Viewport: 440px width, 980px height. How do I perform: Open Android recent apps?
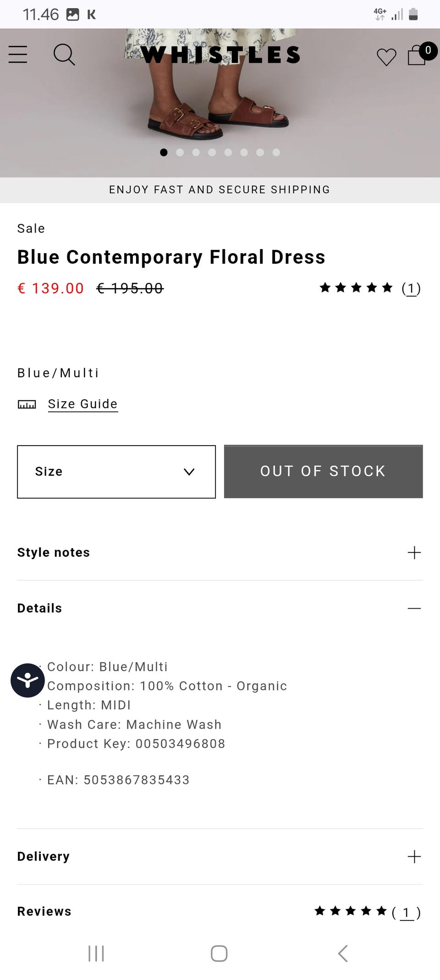(96, 953)
